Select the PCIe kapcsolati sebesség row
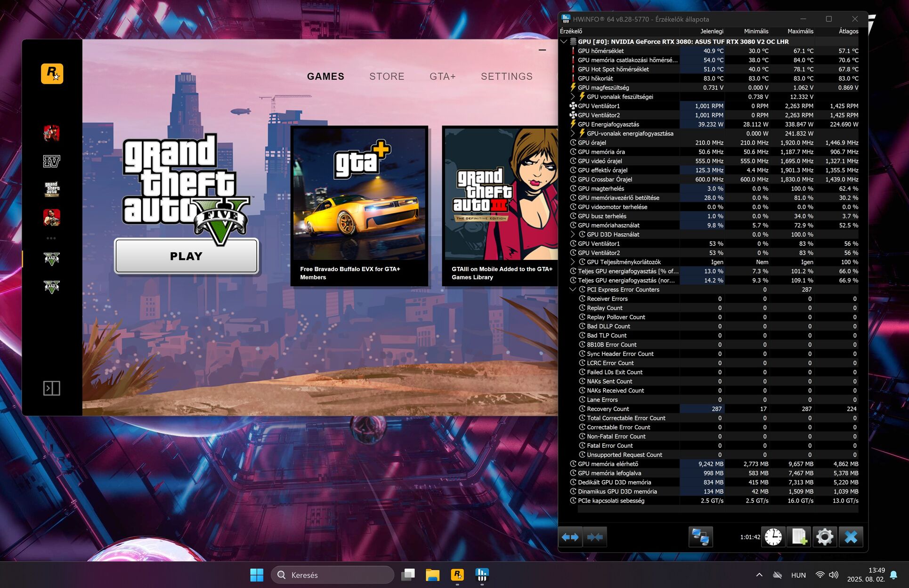Image resolution: width=909 pixels, height=588 pixels. [x=714, y=500]
